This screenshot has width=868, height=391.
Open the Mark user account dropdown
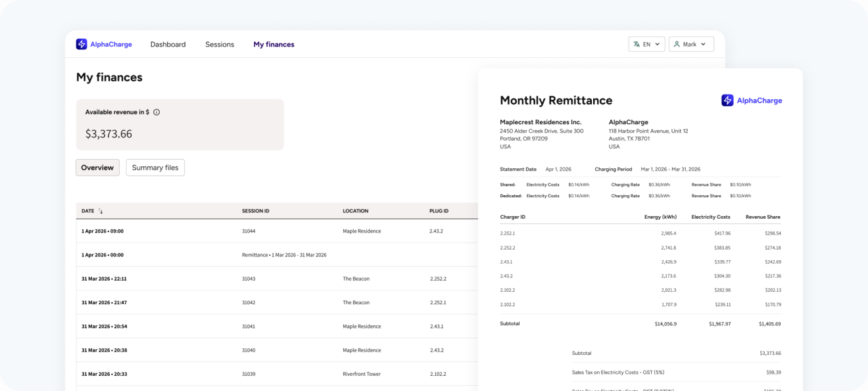[691, 44]
